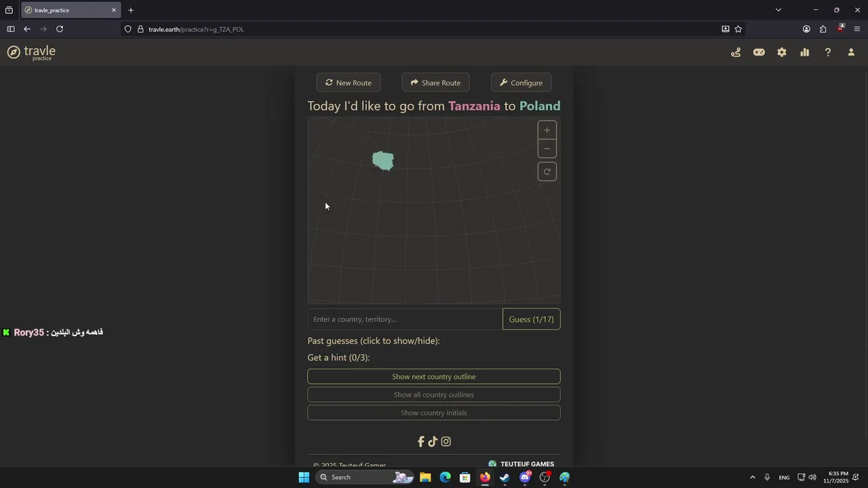The height and width of the screenshot is (488, 868).
Task: Click Show next country outline hint
Action: tap(434, 377)
